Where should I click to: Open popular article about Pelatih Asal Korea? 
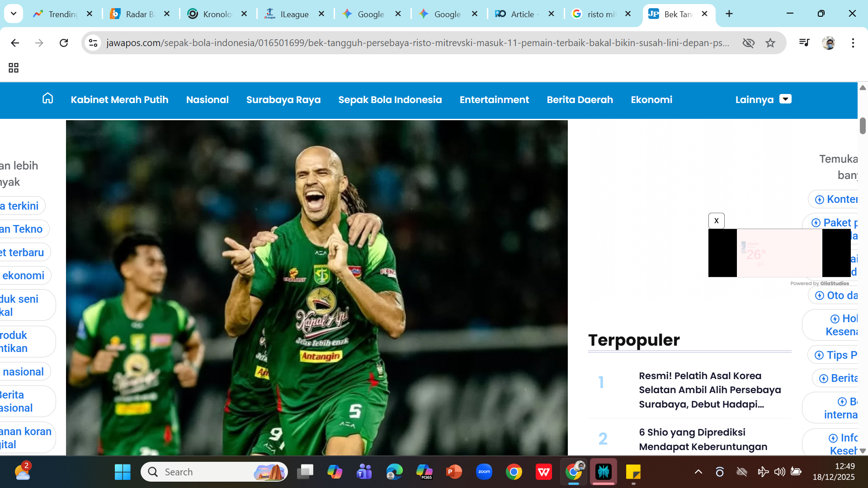(x=710, y=390)
